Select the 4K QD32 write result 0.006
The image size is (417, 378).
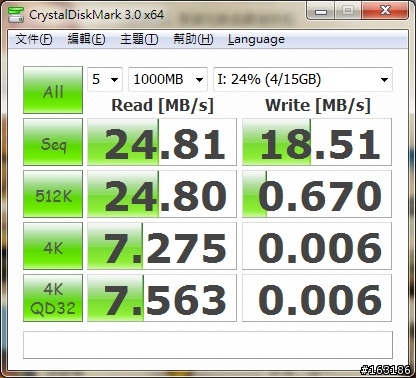point(317,298)
